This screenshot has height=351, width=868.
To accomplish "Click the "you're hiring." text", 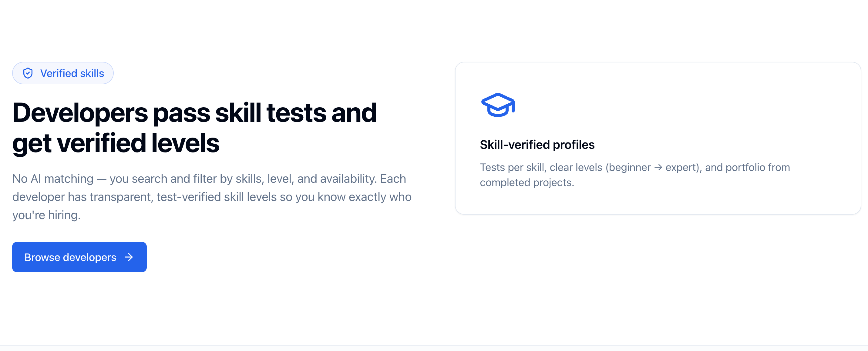I will [x=46, y=215].
